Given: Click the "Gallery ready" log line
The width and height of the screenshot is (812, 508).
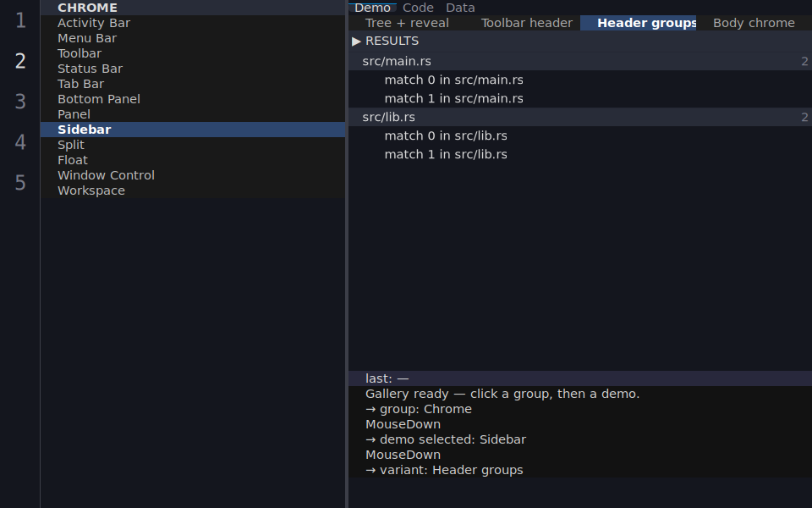Looking at the screenshot, I should (580, 394).
